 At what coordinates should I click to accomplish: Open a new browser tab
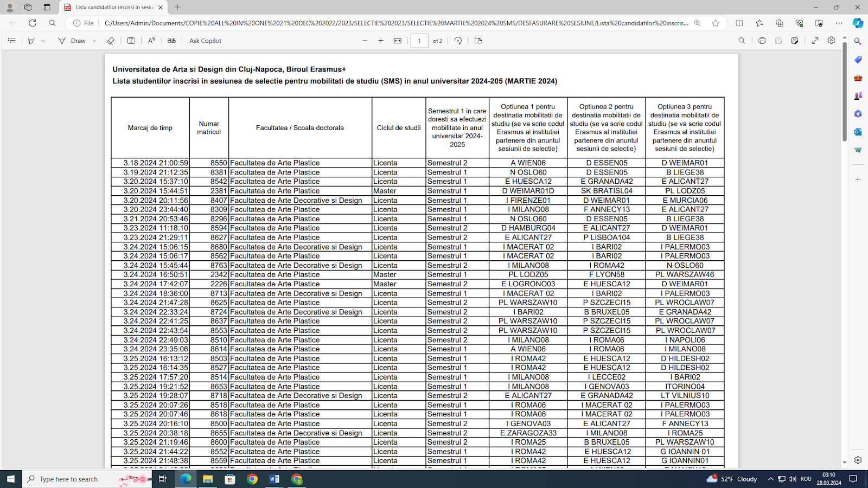177,7
